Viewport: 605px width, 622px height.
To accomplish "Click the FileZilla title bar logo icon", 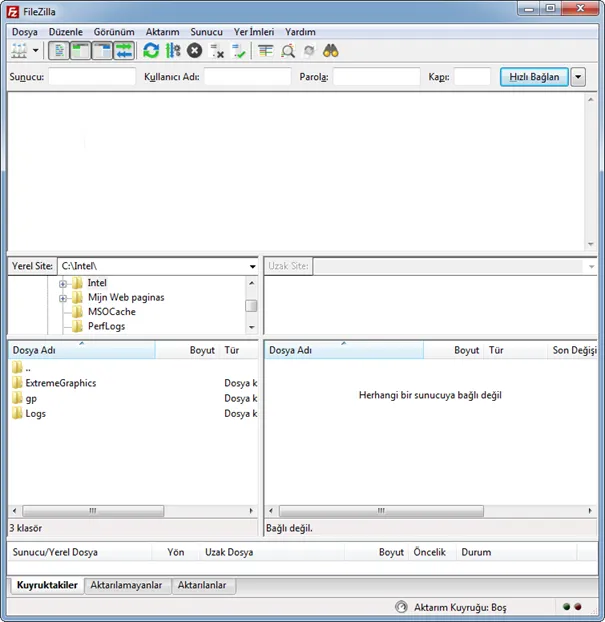I will pos(13,12).
